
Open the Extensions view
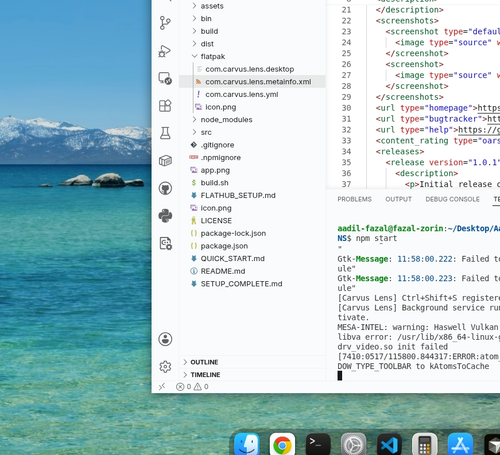coord(165,106)
